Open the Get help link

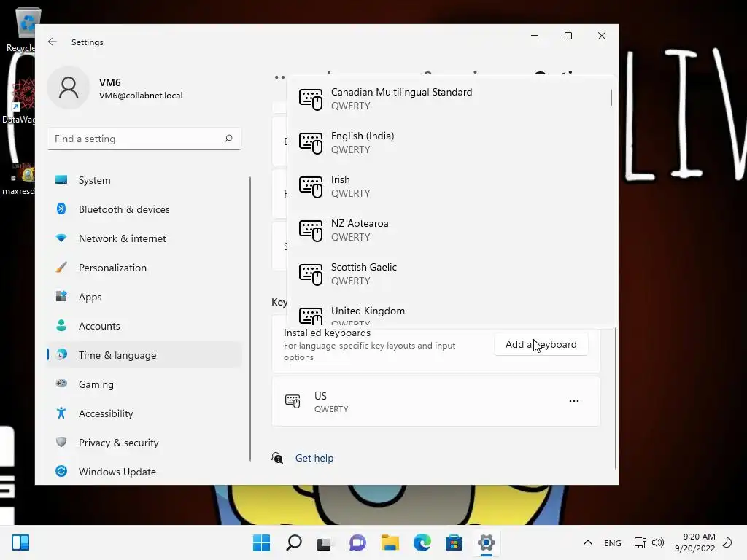click(314, 458)
